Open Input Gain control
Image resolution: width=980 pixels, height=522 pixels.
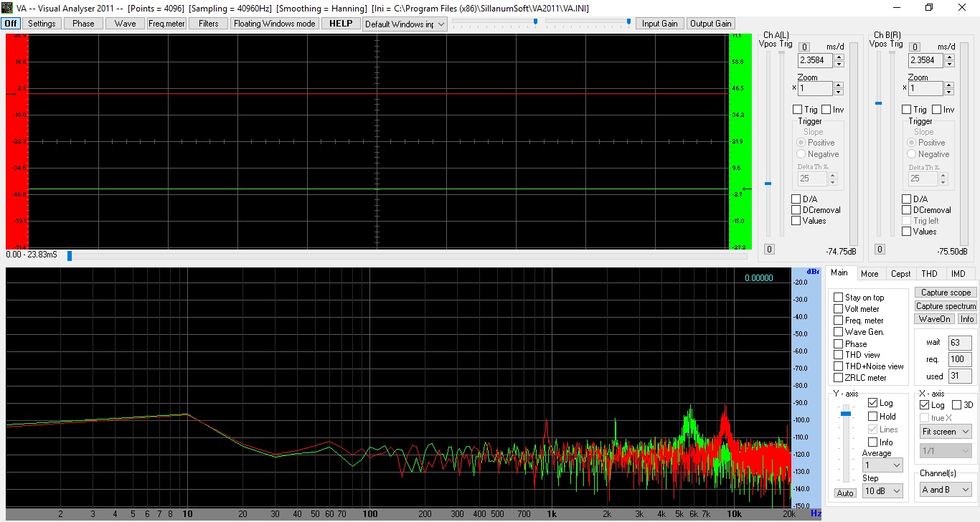[660, 24]
